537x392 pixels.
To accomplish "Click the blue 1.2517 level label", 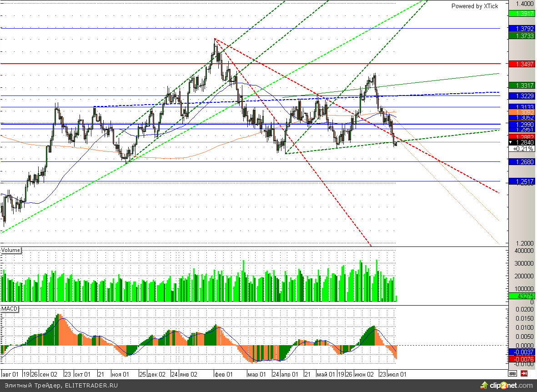I will pyautogui.click(x=521, y=181).
